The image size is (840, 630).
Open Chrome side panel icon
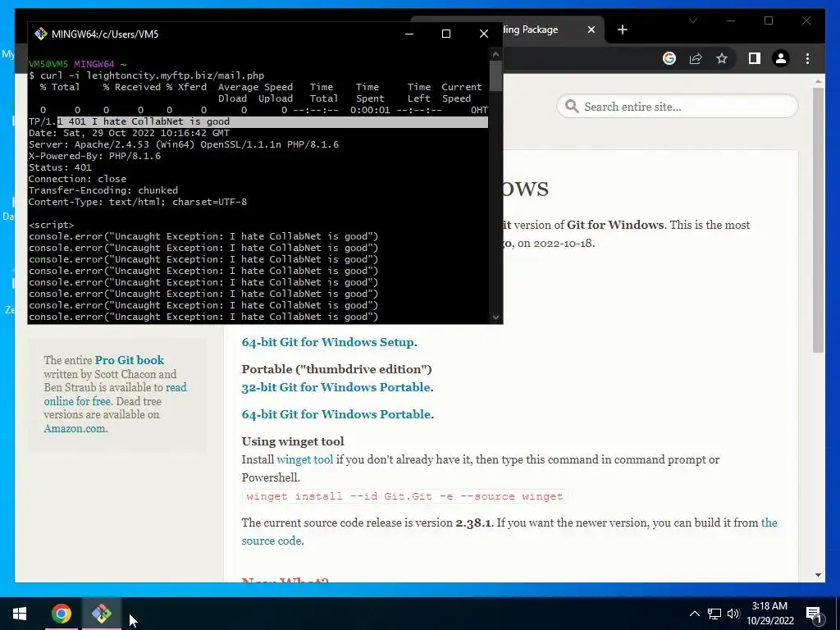755,58
